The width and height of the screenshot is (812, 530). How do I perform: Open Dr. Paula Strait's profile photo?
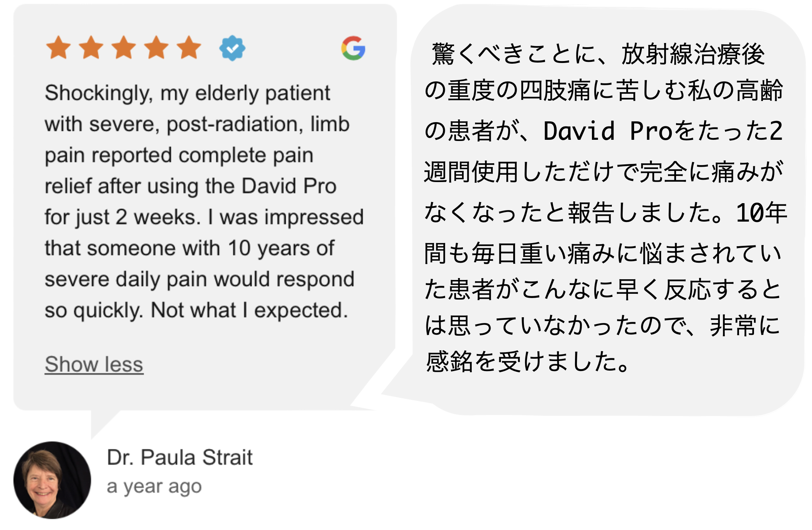52,480
